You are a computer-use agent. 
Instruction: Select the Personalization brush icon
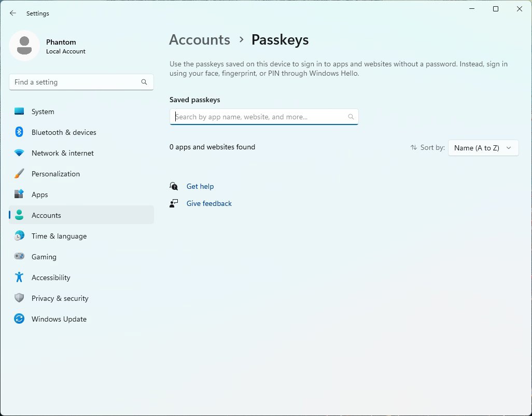click(19, 173)
